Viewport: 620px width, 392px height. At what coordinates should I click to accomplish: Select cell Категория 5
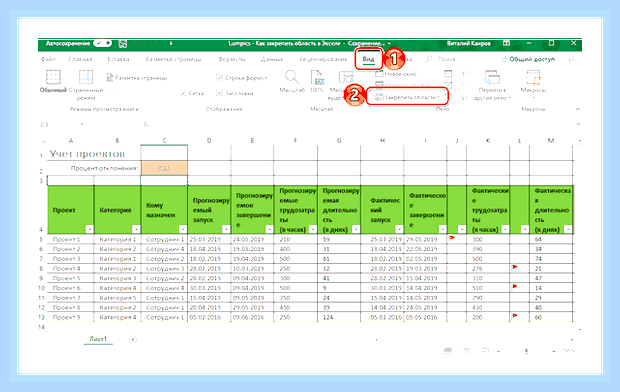[117, 297]
